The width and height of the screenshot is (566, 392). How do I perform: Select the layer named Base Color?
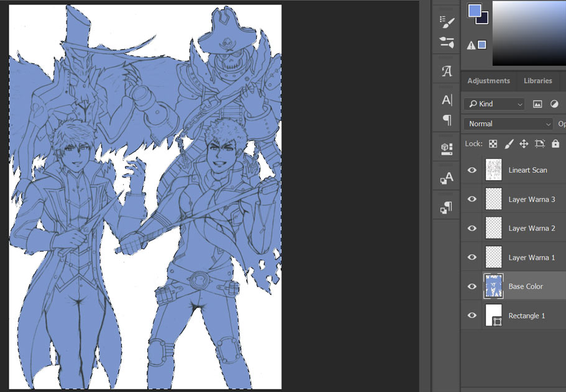tap(526, 286)
